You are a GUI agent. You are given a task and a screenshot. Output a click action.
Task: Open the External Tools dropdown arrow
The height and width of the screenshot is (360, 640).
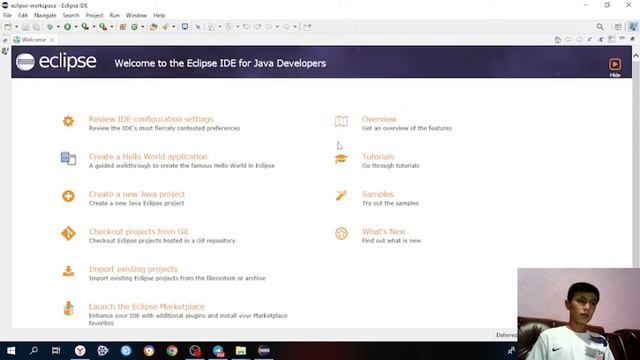[x=111, y=27]
